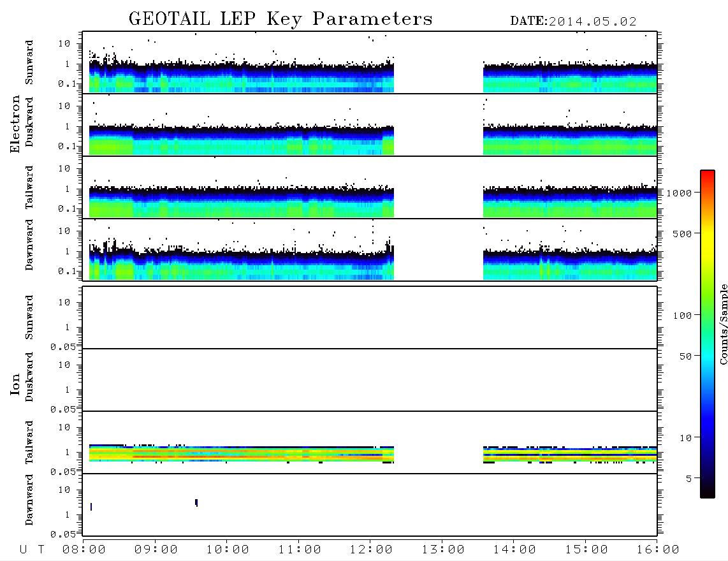Viewport: 728px width, 561px height.
Task: Click the Electron Sunward spectrogram before the data gap
Action: [242, 76]
